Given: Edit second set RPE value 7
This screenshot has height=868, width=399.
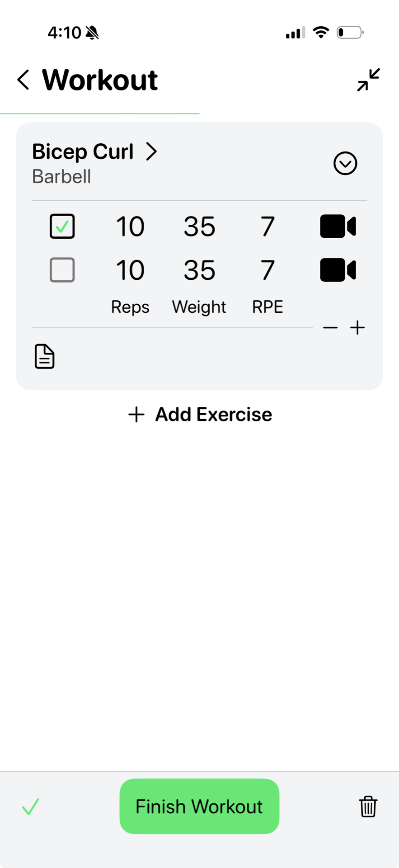Looking at the screenshot, I should click(268, 270).
